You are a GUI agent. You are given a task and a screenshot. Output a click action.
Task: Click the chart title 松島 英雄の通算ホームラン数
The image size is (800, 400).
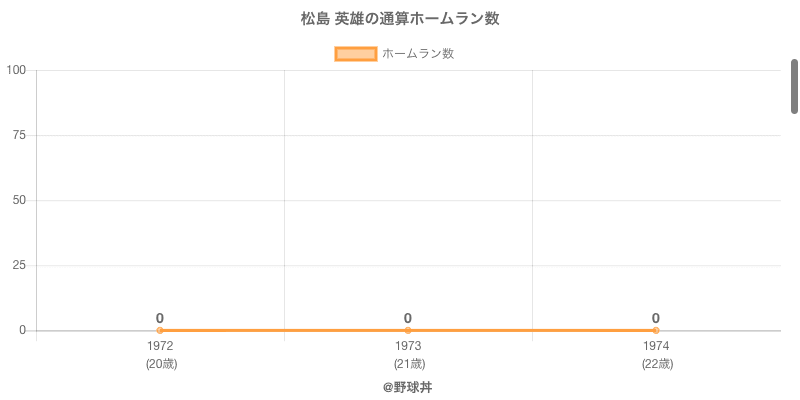point(400,19)
